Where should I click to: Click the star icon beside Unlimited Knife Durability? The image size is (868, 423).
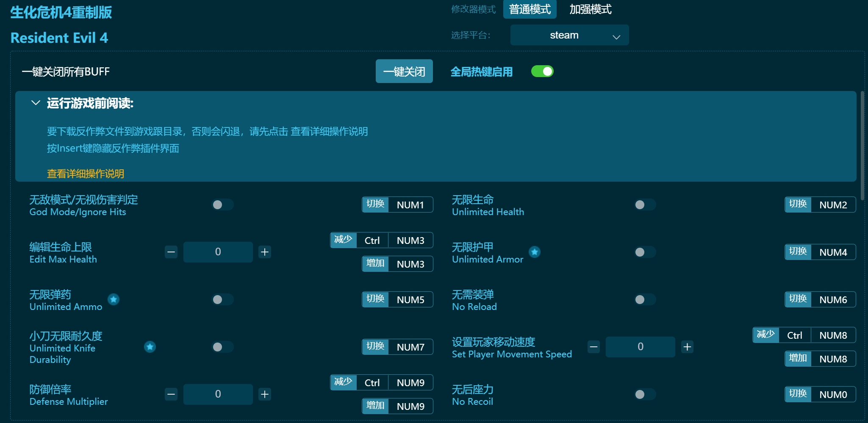(150, 347)
